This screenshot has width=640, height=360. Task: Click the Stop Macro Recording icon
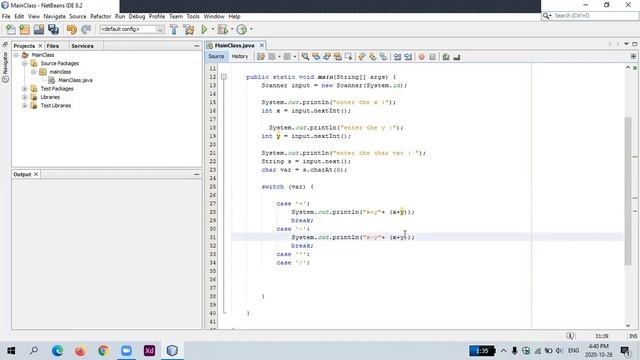point(433,57)
